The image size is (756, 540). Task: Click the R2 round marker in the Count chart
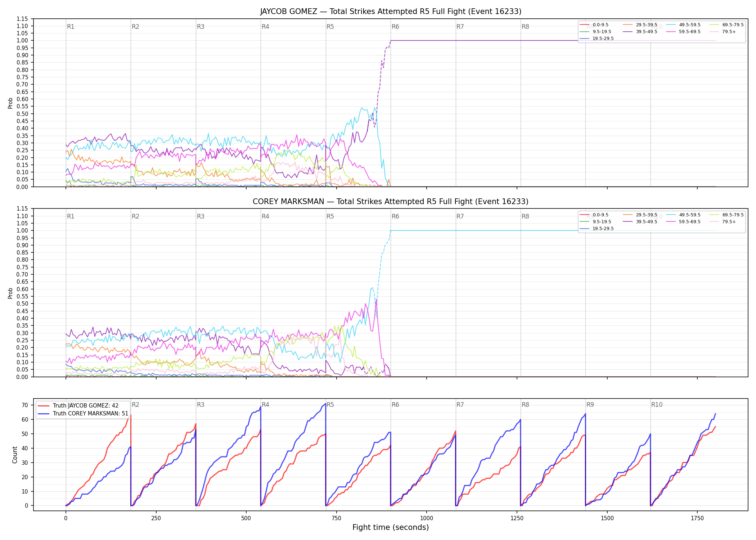click(x=135, y=405)
